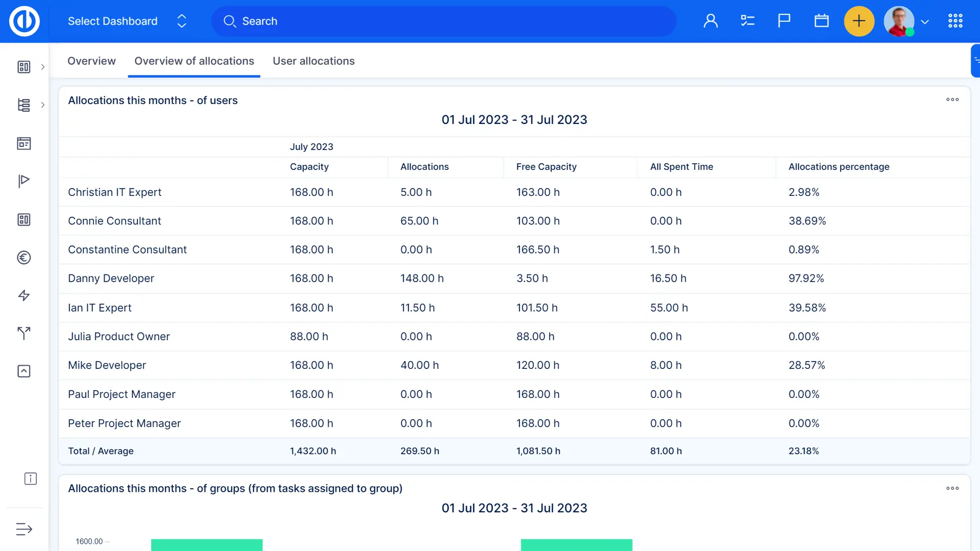Click the euro budget icon in sidebar
This screenshot has width=980, height=551.
click(x=24, y=258)
